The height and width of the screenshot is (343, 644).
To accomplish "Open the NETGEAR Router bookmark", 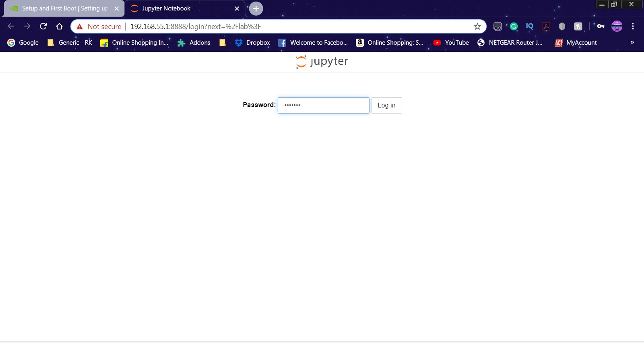I will click(x=510, y=43).
